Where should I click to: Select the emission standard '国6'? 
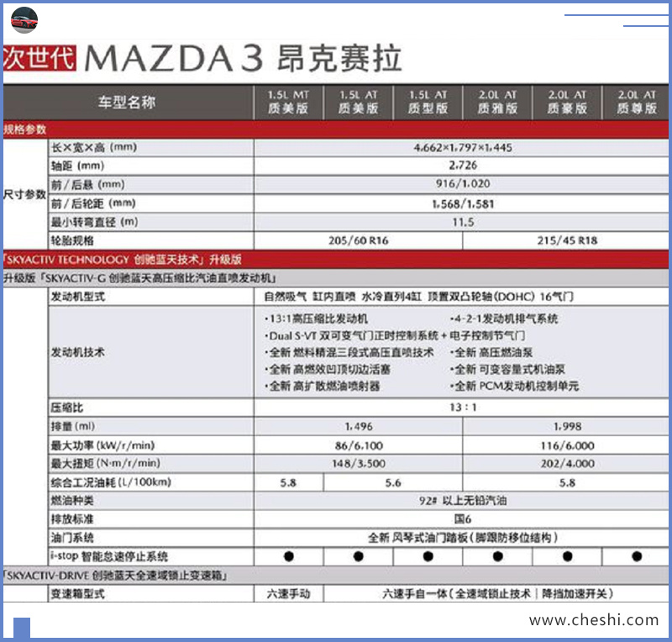463,519
